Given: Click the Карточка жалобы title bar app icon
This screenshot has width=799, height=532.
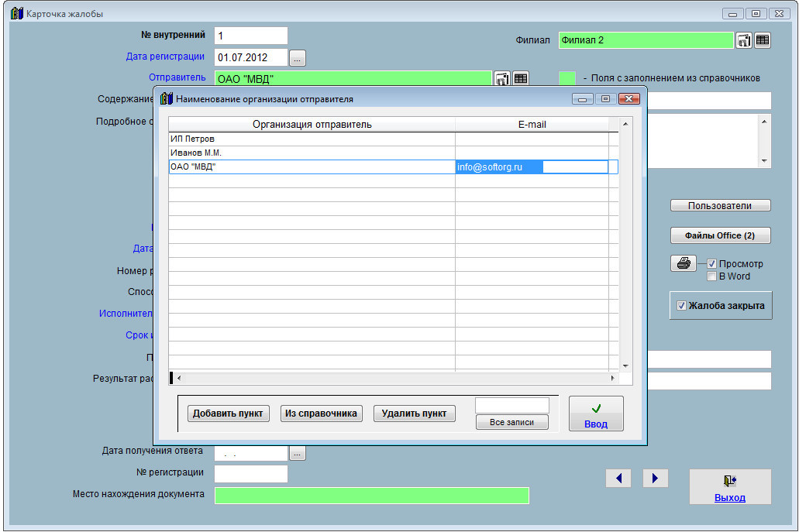Looking at the screenshot, I should [x=17, y=13].
